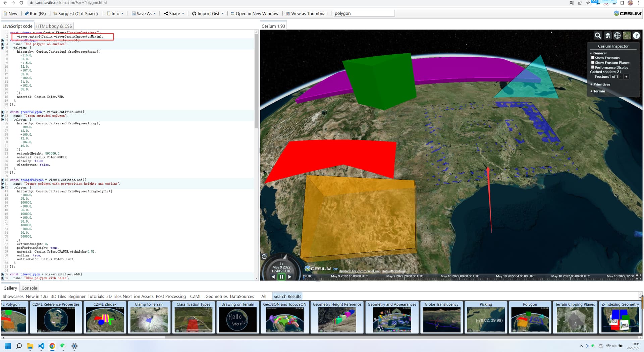The image size is (644, 352).
Task: Run the code with Run (F8)
Action: (x=35, y=13)
